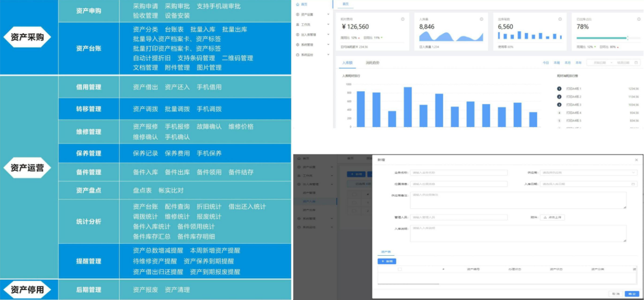Click the 确定 button in the 新增 dialog

pos(631,294)
